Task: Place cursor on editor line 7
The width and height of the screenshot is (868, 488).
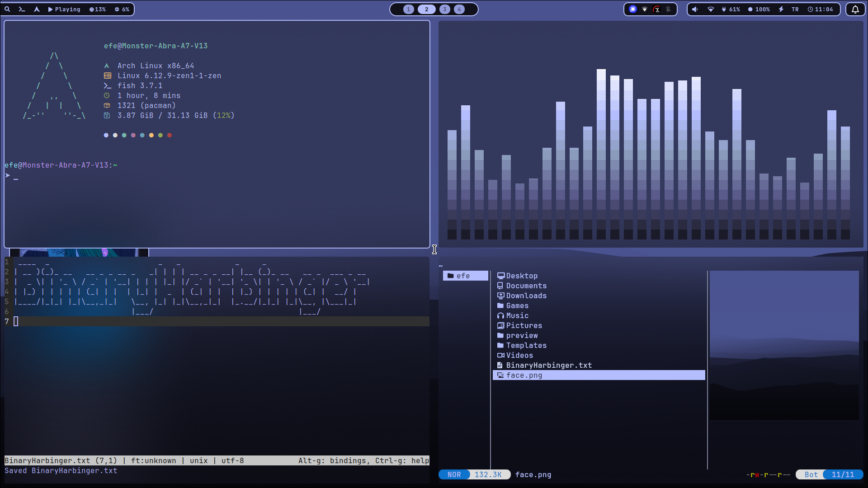Action: click(217, 321)
